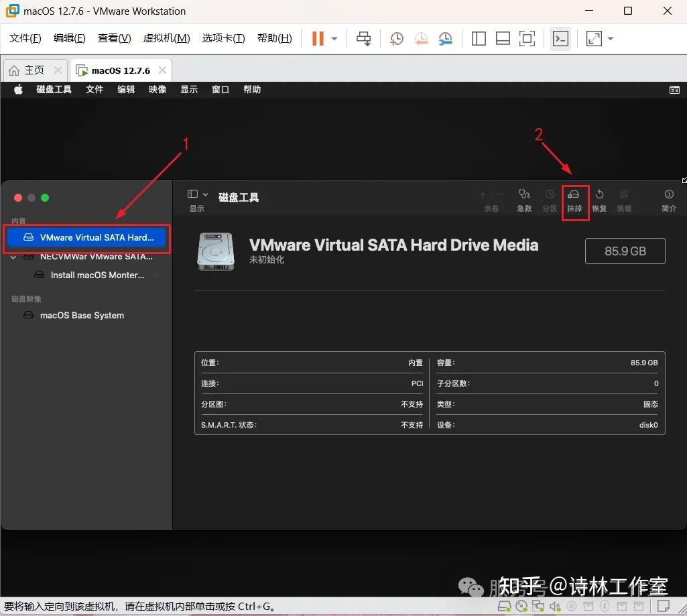Pause the virtual machine with the orange pause icon
The image size is (687, 616).
point(318,39)
